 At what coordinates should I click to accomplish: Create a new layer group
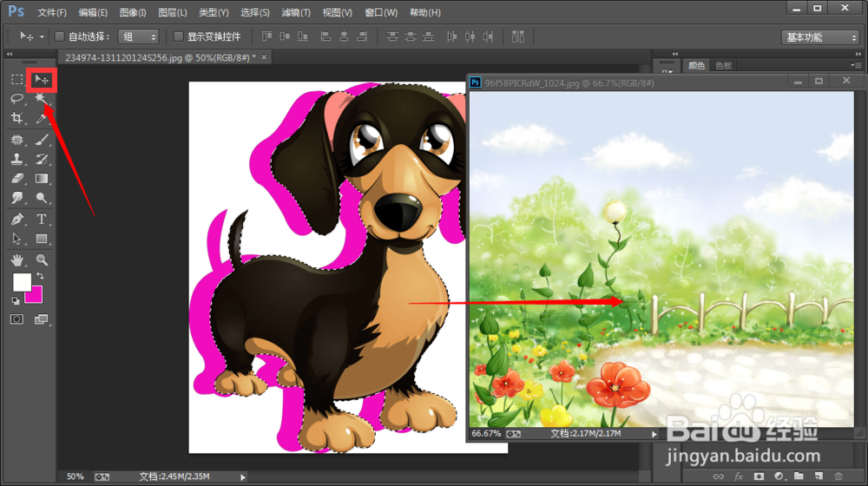point(799,476)
